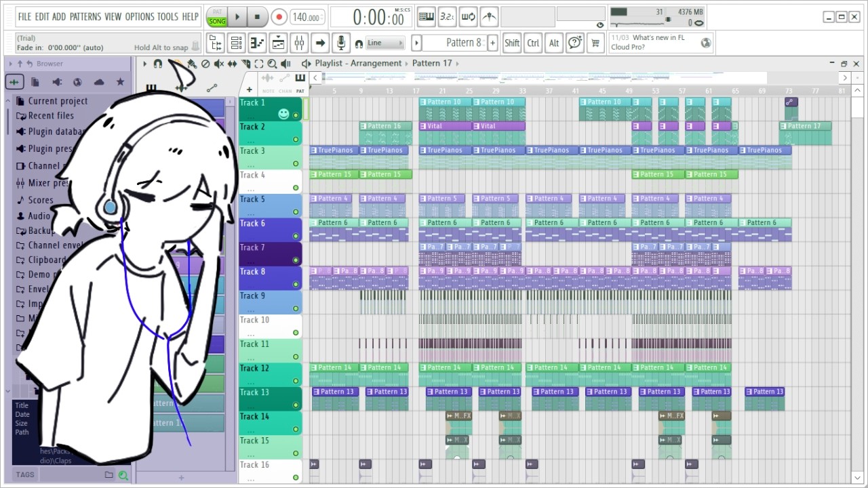This screenshot has width=868, height=488.
Task: Click the microphone recording icon
Action: [x=341, y=43]
